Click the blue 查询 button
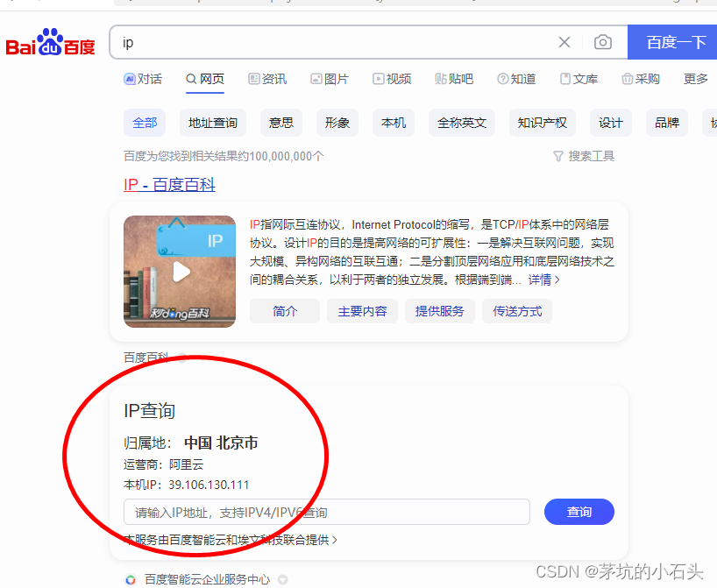This screenshot has height=588, width=717. click(x=579, y=512)
